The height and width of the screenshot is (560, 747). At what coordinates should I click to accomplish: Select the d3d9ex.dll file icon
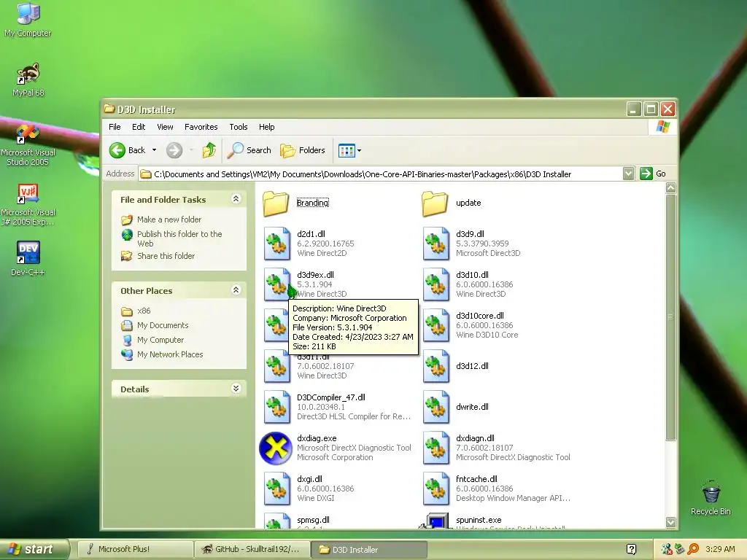(276, 284)
